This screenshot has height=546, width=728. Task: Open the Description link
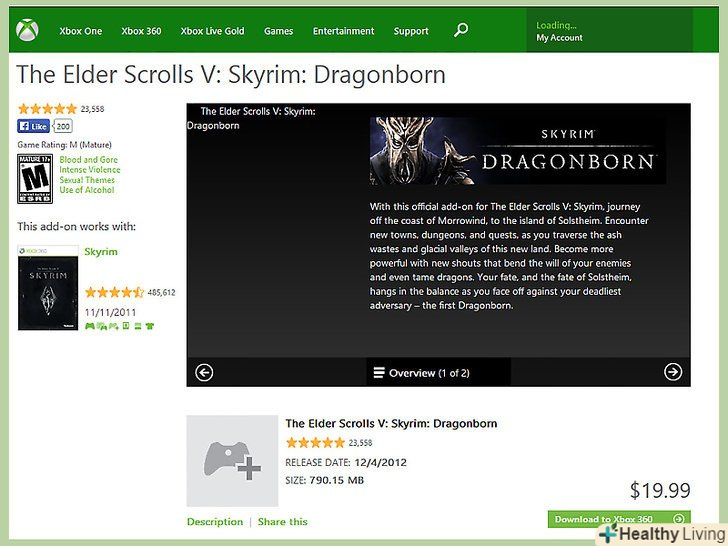pyautogui.click(x=215, y=522)
